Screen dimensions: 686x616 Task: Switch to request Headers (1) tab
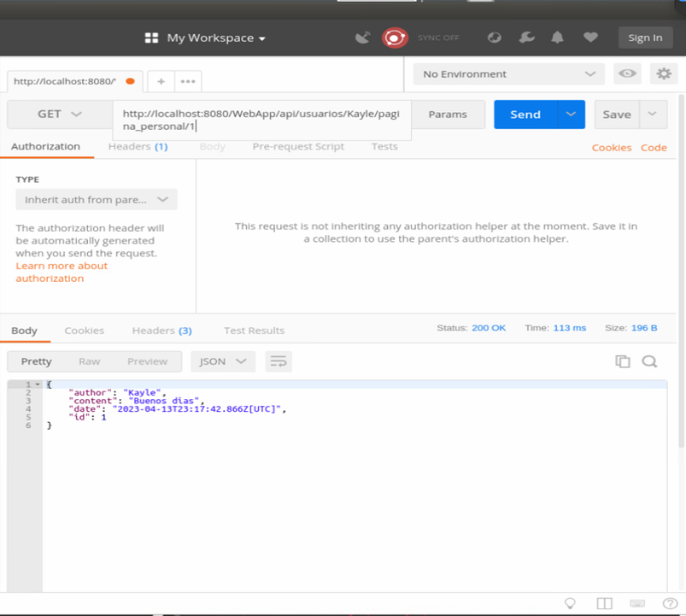click(x=138, y=147)
